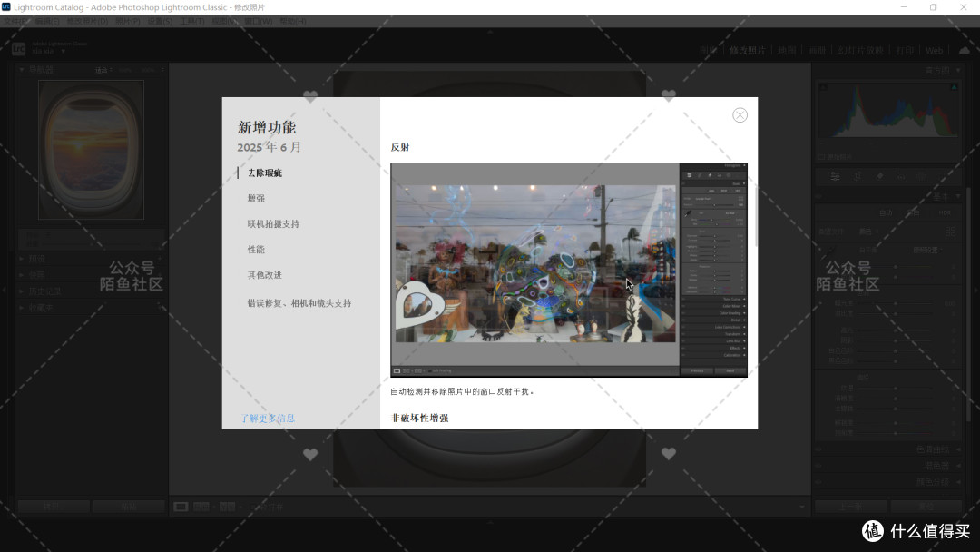Click the 非破坏性增强 heading text
Viewport: 980px width, 552px height.
pos(419,418)
